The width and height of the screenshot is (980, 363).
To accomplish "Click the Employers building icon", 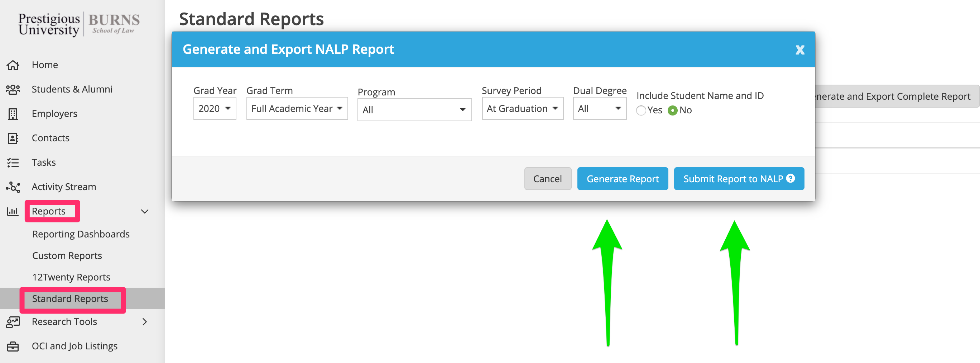I will [x=13, y=114].
